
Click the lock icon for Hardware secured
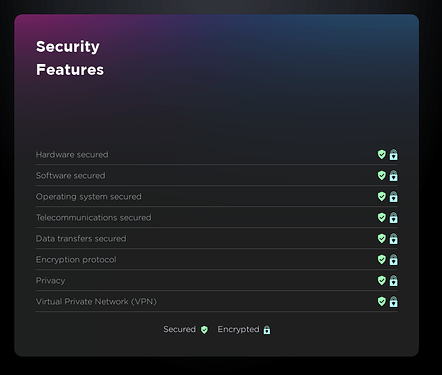pos(394,155)
